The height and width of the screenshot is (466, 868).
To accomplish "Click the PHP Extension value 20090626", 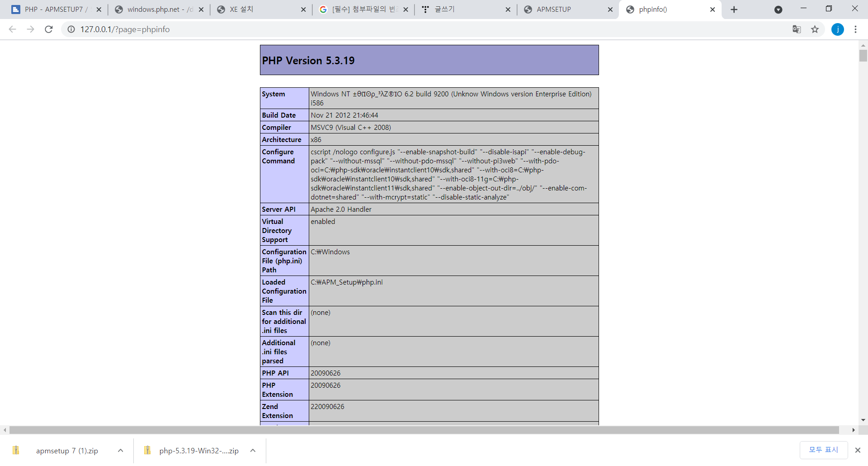I will [x=325, y=385].
